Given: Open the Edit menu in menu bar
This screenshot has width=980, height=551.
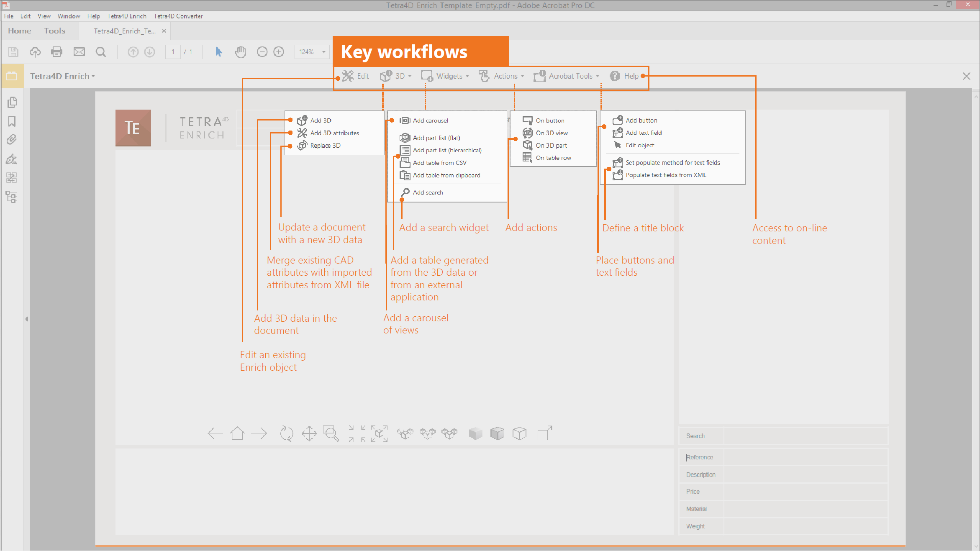Looking at the screenshot, I should click(x=26, y=16).
